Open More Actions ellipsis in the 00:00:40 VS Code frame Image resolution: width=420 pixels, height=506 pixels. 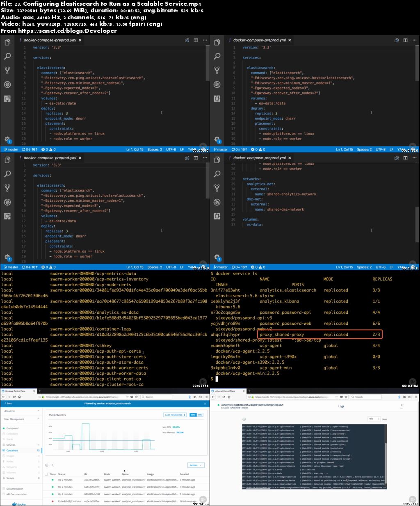(205, 40)
